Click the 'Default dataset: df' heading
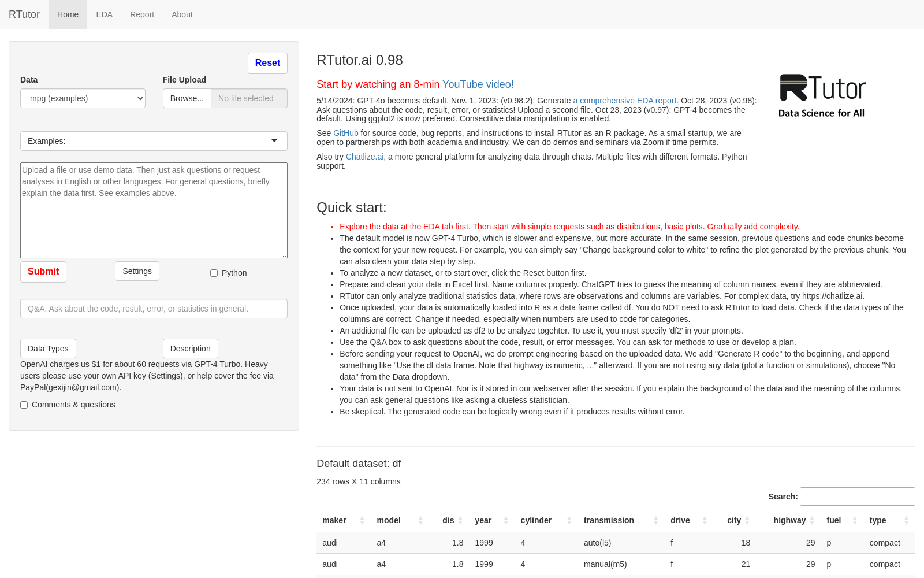The width and height of the screenshot is (924, 578). (359, 464)
